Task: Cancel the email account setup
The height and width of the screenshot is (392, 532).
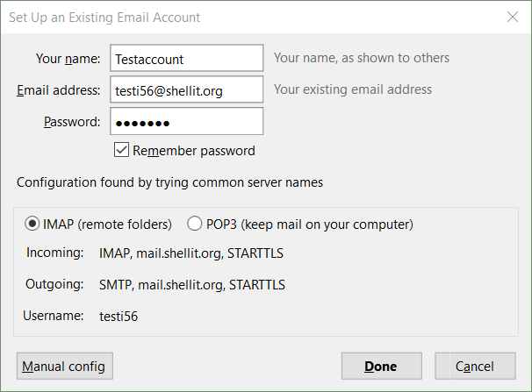Action: pyautogui.click(x=475, y=366)
